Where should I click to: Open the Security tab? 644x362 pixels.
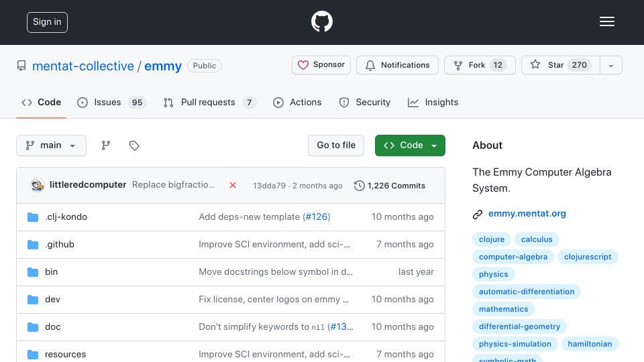(x=365, y=102)
